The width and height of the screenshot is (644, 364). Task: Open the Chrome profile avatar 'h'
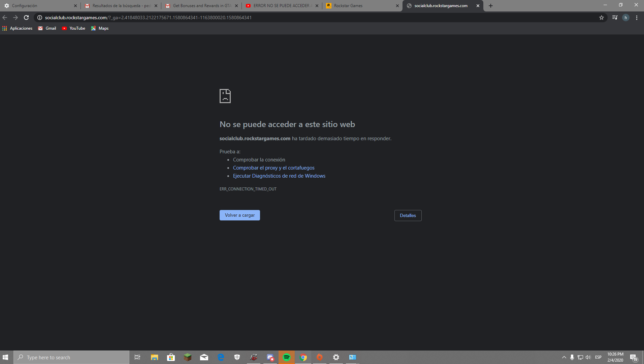(626, 18)
